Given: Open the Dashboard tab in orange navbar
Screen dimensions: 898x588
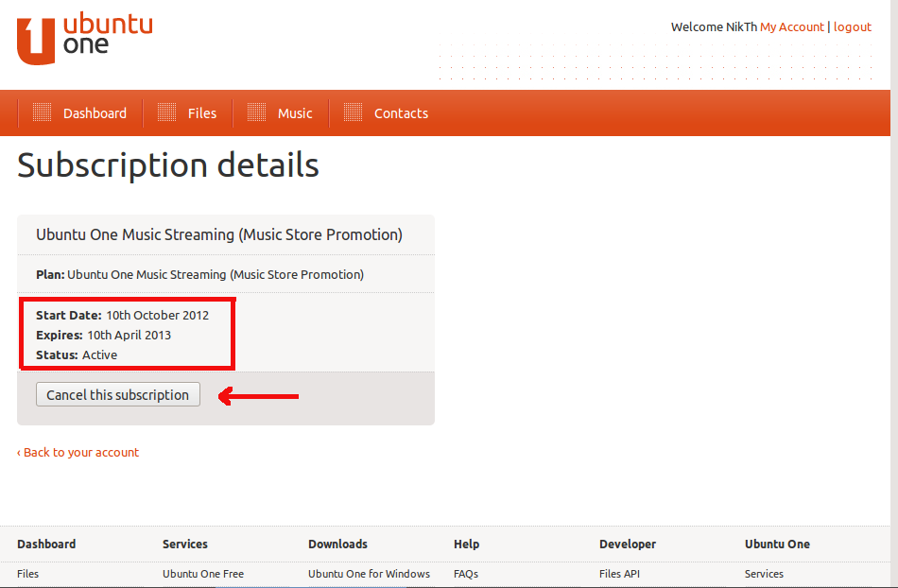Looking at the screenshot, I should tap(95, 113).
